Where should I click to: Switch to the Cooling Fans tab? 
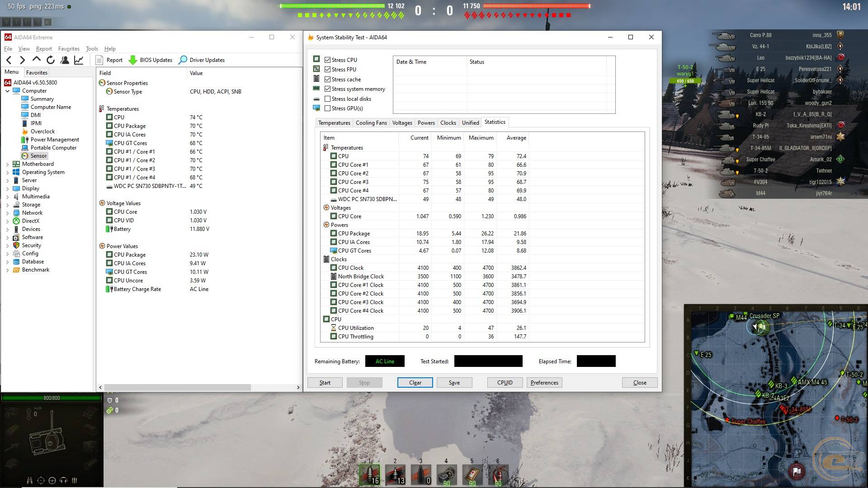tap(371, 123)
